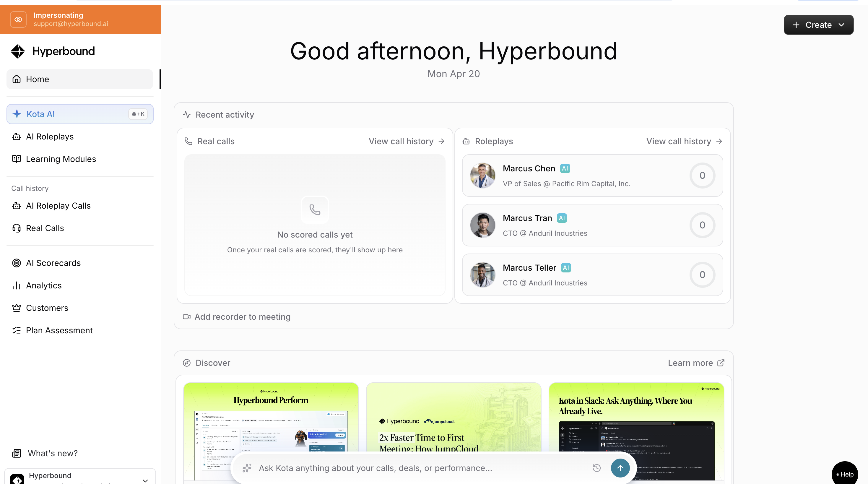Click the support@hyperbound.ai impersonation email
The width and height of the screenshot is (868, 484).
[x=71, y=24]
